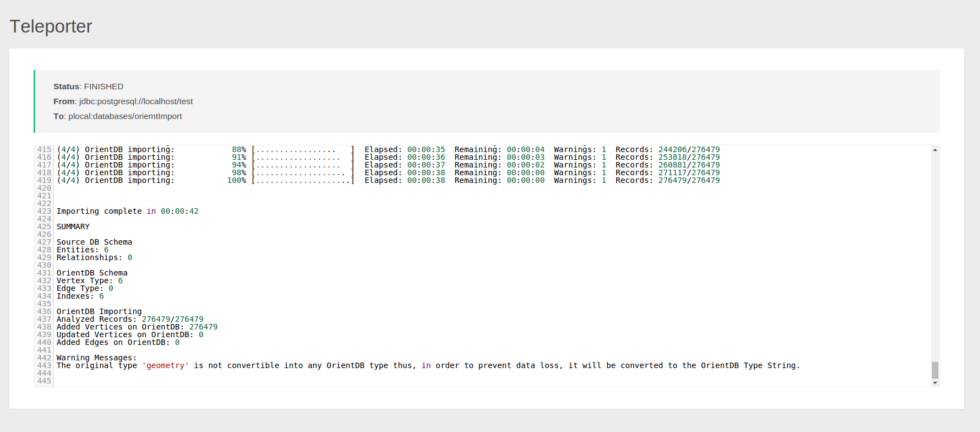Screen dimensions: 980x432
Task: Click the 94% progress value
Action: (x=239, y=165)
